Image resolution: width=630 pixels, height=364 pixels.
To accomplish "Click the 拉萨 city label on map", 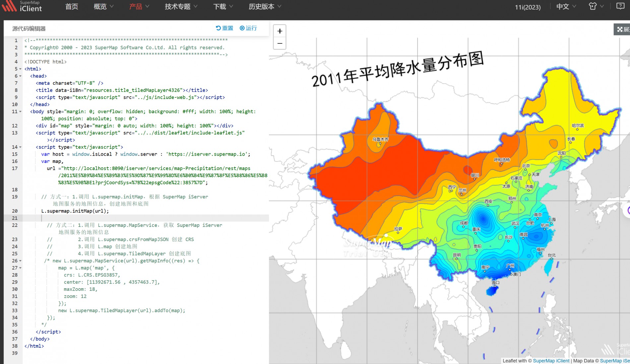I will pos(398,229).
